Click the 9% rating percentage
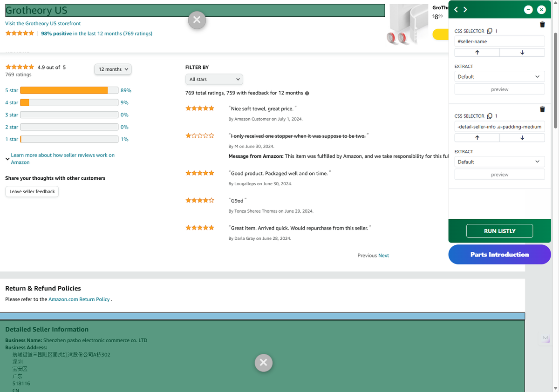The image size is (559, 392). (124, 102)
